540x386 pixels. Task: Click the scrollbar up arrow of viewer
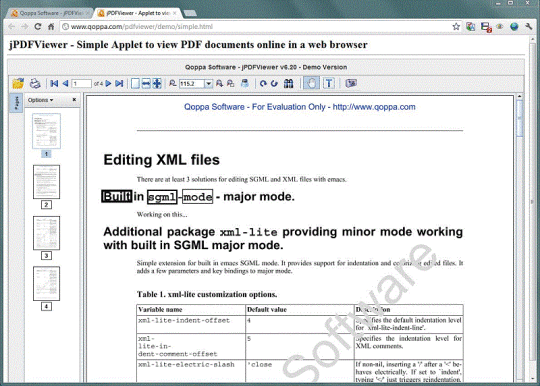(520, 96)
